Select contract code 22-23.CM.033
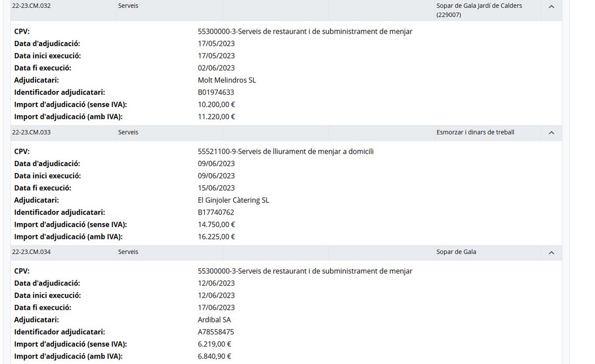 point(31,132)
